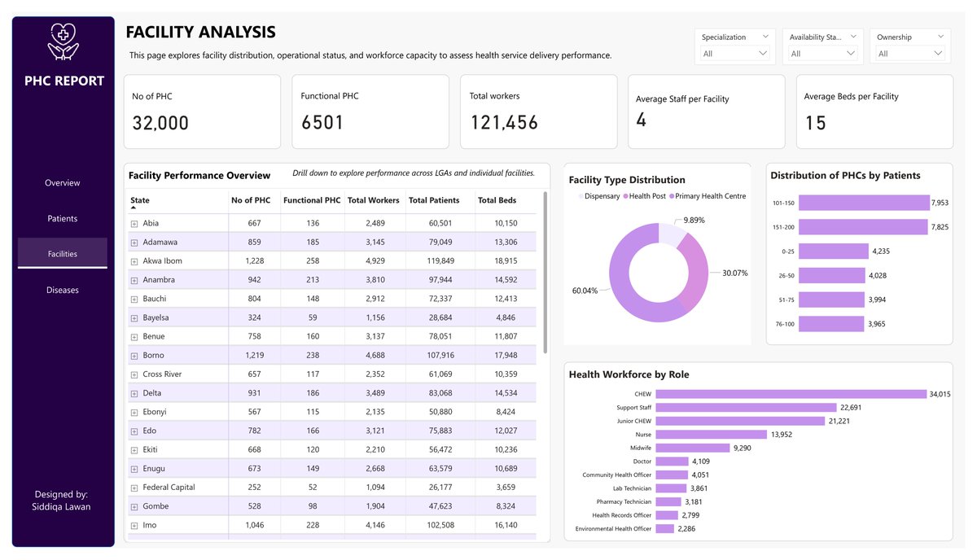The height and width of the screenshot is (560, 977).
Task: Go to the Patients page
Action: coord(63,218)
